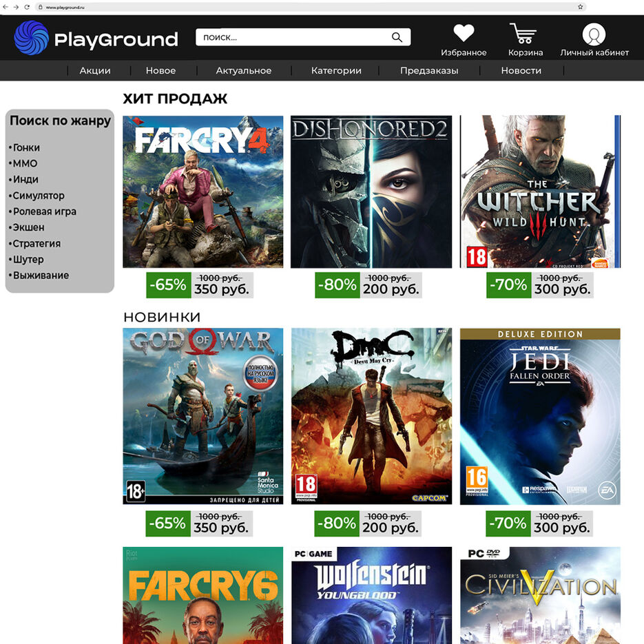This screenshot has width=644, height=644.
Task: Open the Far Cry 4 cover
Action: click(x=203, y=191)
